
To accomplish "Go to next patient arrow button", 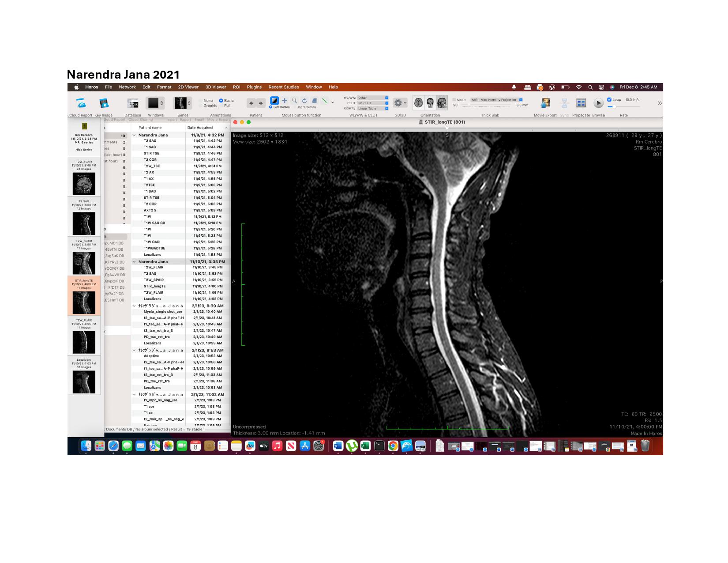I will pos(261,103).
